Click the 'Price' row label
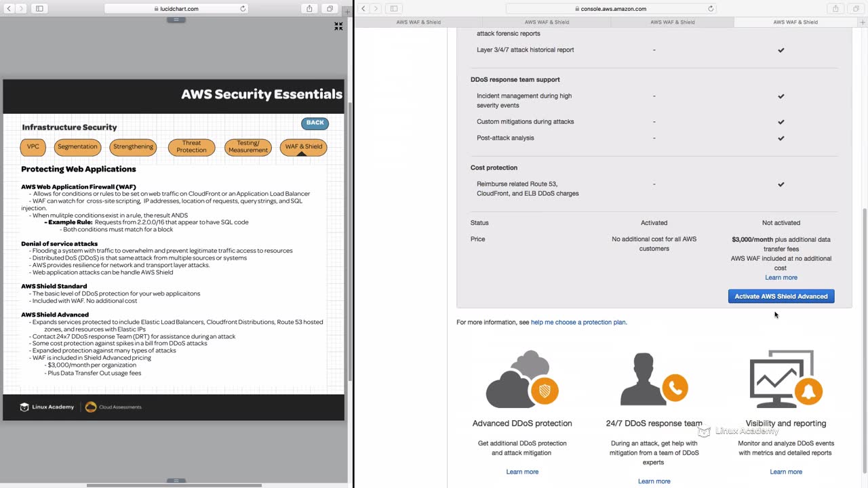868x488 pixels. 478,239
